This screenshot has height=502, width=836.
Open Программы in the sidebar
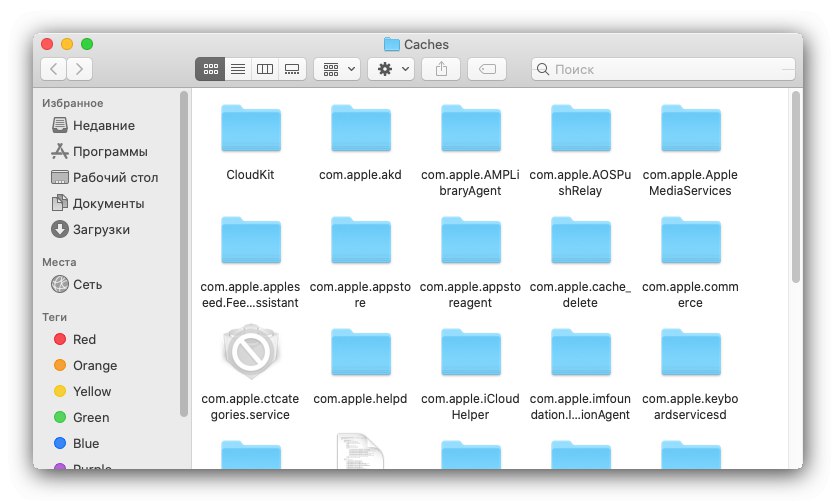(99, 152)
